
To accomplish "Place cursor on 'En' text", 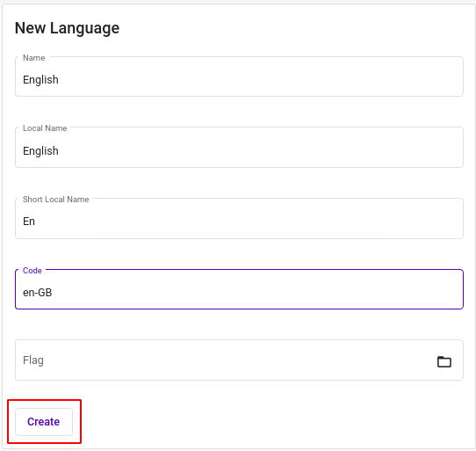I will click(29, 222).
